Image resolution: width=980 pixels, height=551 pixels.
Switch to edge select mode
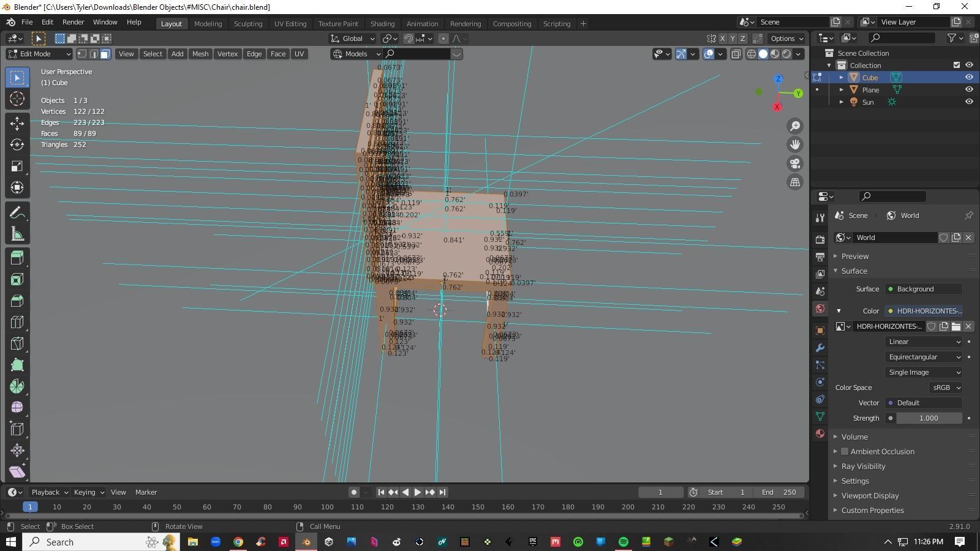94,54
